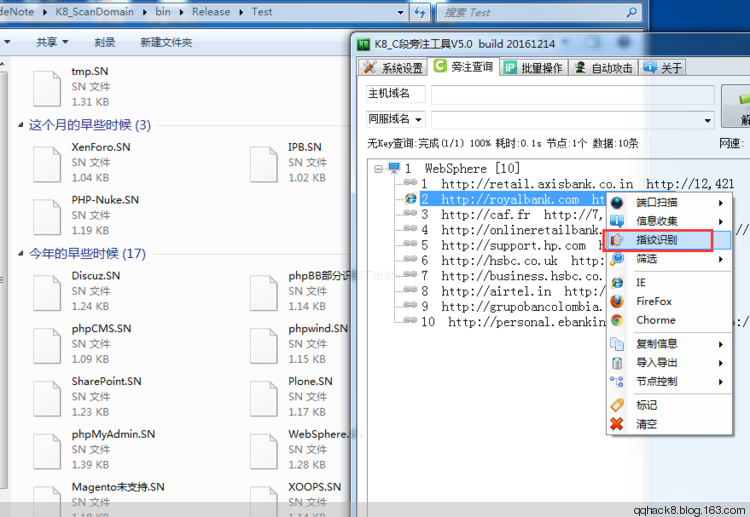Expand the 同服域名 combo box list

point(707,120)
